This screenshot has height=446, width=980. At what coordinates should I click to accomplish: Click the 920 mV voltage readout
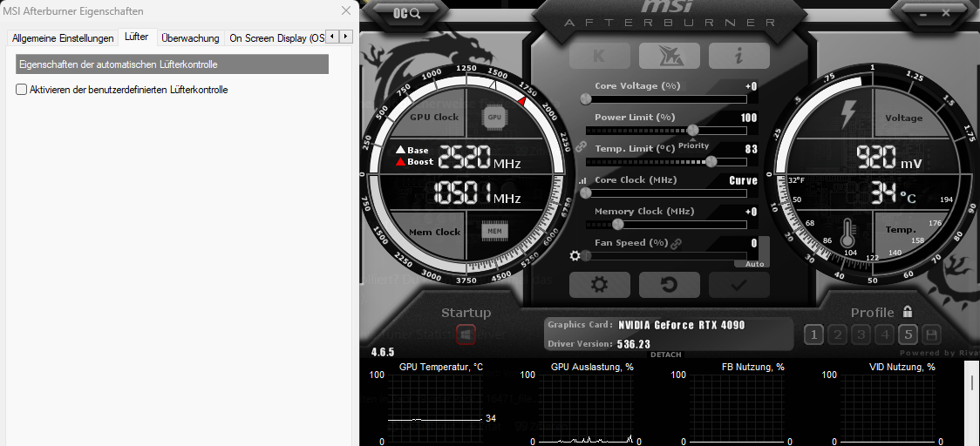coord(888,158)
